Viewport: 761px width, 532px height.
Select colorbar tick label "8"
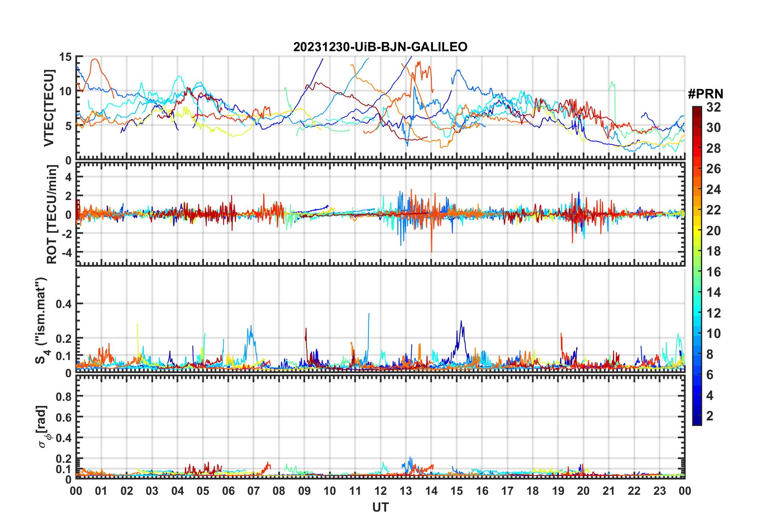pyautogui.click(x=710, y=354)
